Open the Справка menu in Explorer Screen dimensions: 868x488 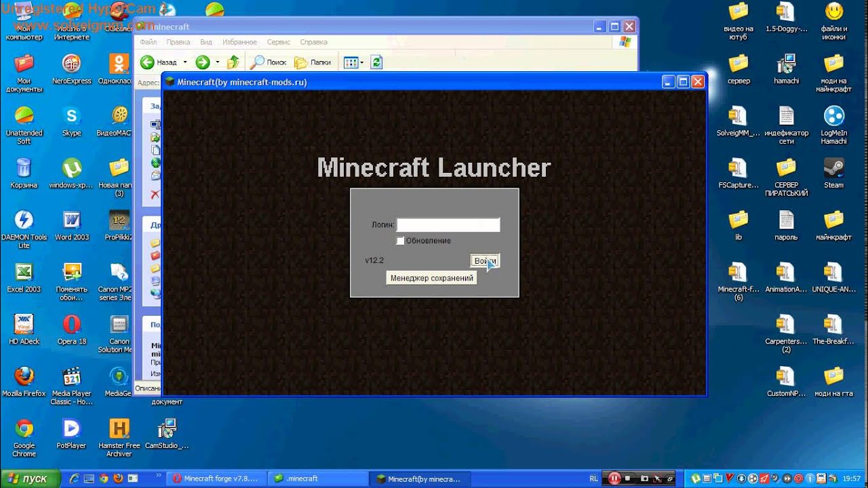point(313,42)
